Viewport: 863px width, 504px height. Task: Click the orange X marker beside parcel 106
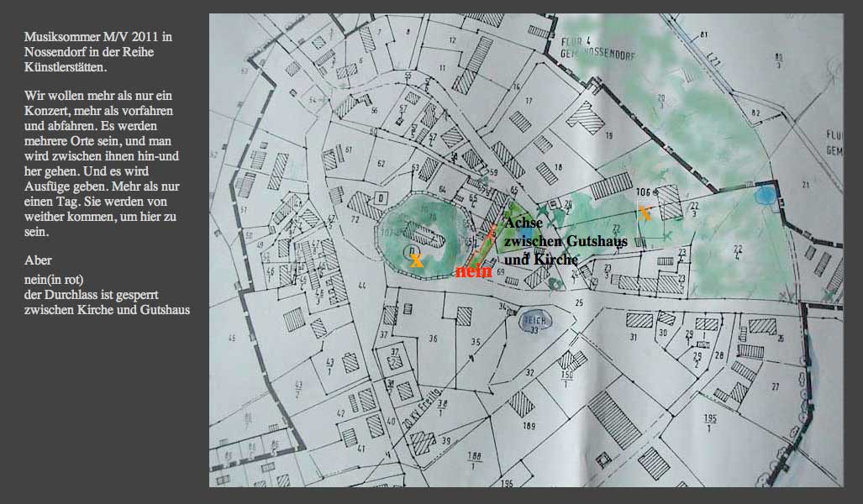pos(645,213)
